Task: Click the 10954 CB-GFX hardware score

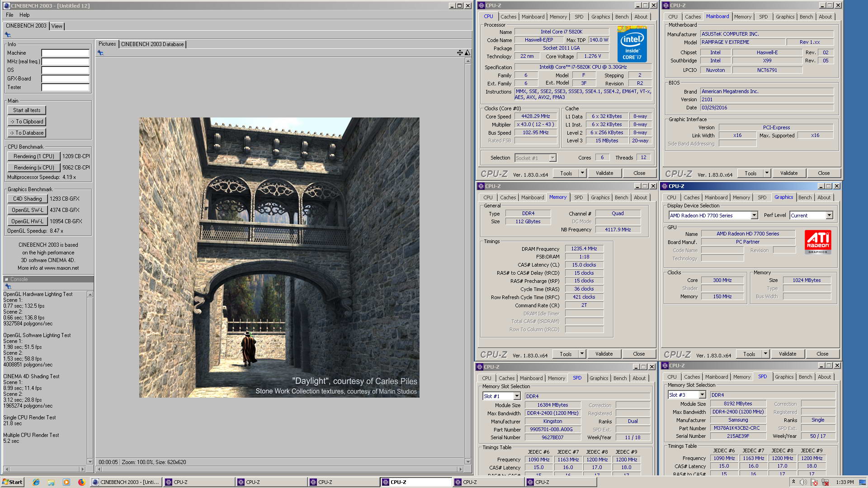Action: pyautogui.click(x=66, y=221)
